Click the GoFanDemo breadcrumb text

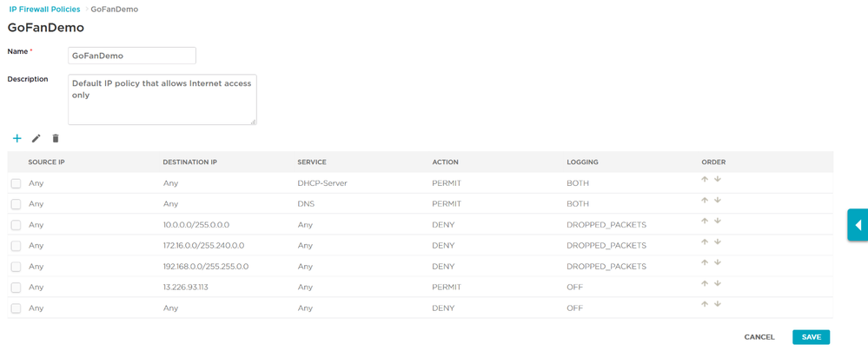tap(115, 10)
